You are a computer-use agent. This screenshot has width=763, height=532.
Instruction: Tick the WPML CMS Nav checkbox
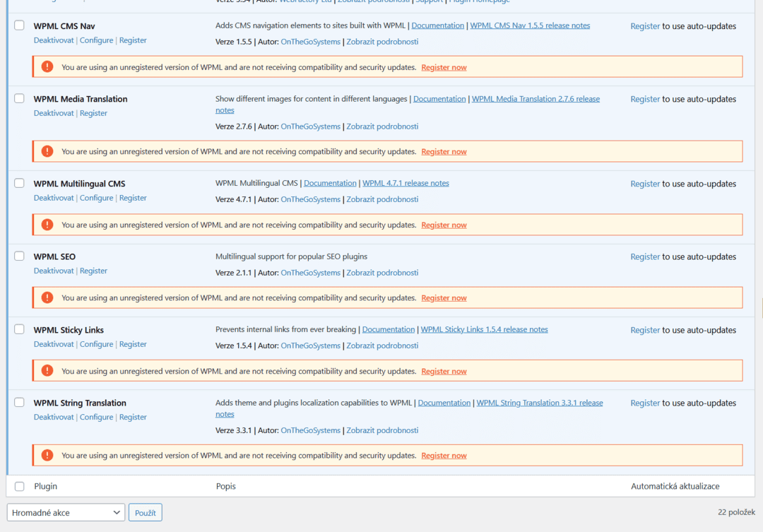click(19, 25)
